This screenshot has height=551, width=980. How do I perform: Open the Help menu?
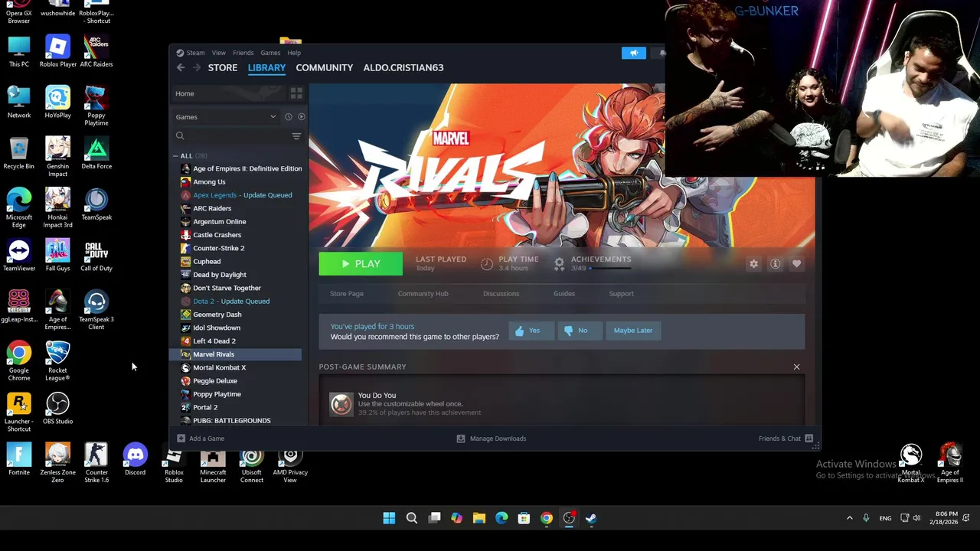[294, 53]
